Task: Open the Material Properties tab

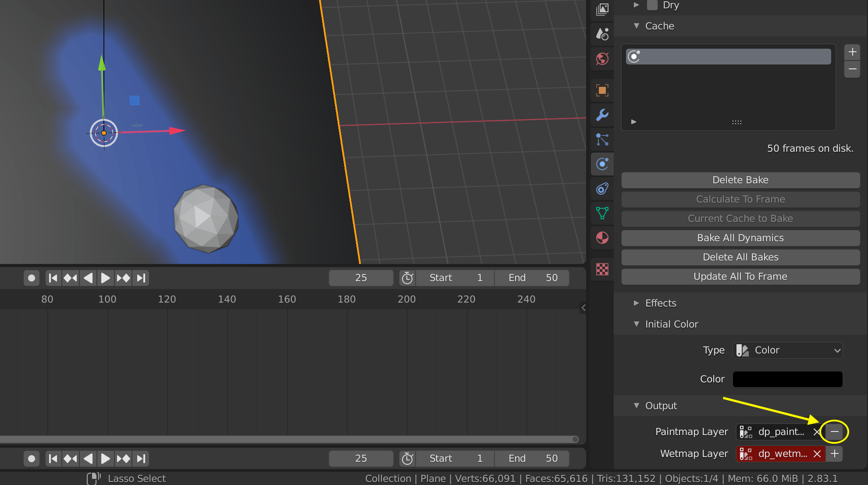Action: [x=602, y=238]
